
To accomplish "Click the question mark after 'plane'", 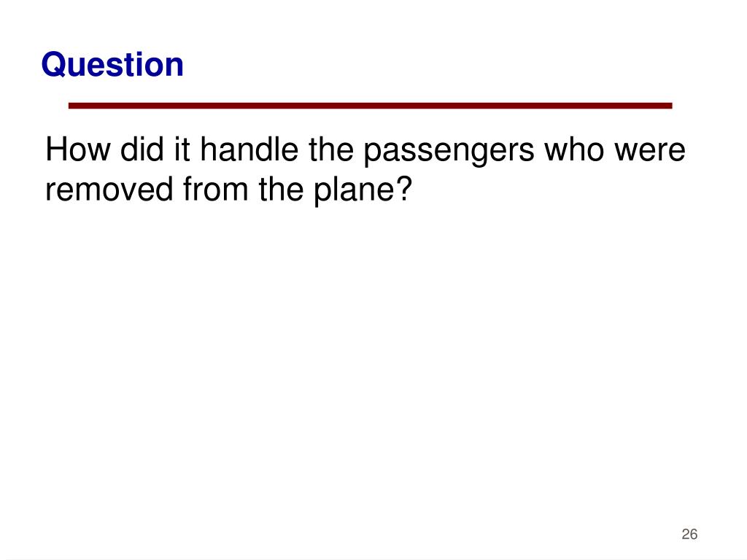I will pos(404,189).
